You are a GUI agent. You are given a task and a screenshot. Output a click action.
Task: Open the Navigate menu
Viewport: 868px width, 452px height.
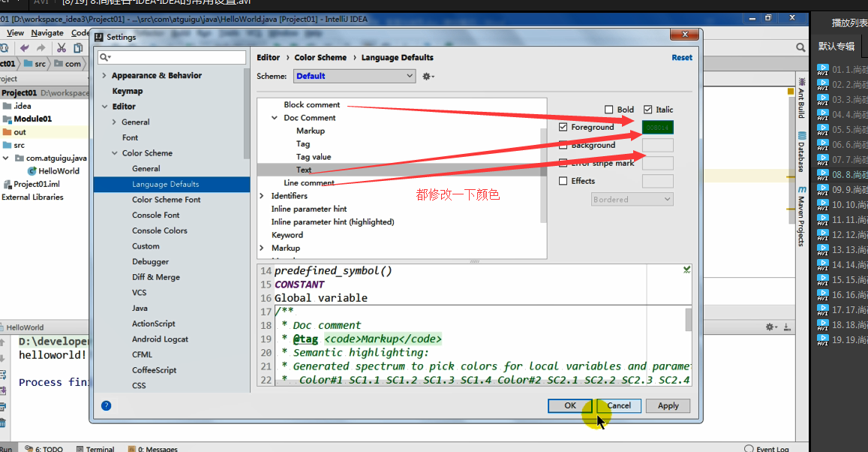(x=47, y=33)
